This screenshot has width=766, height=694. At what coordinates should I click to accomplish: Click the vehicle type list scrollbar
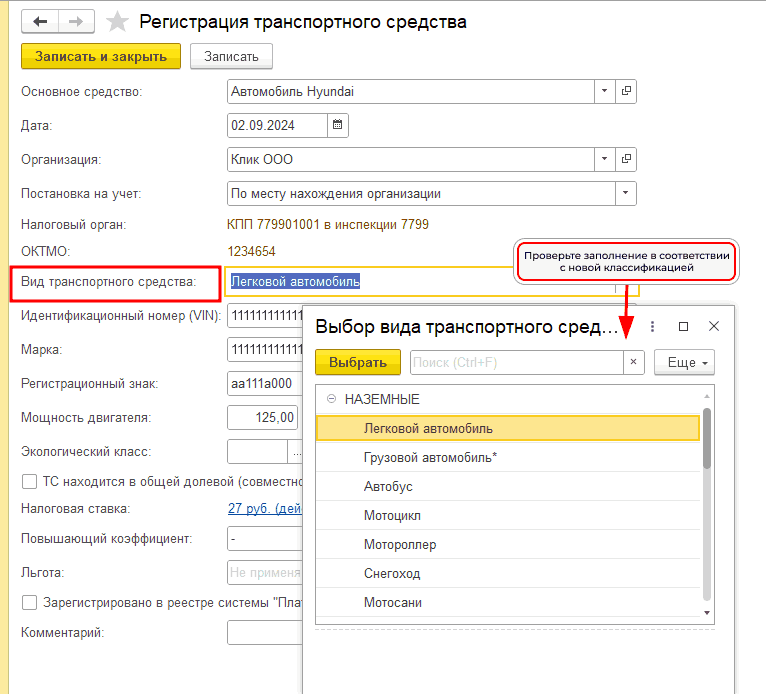click(707, 440)
